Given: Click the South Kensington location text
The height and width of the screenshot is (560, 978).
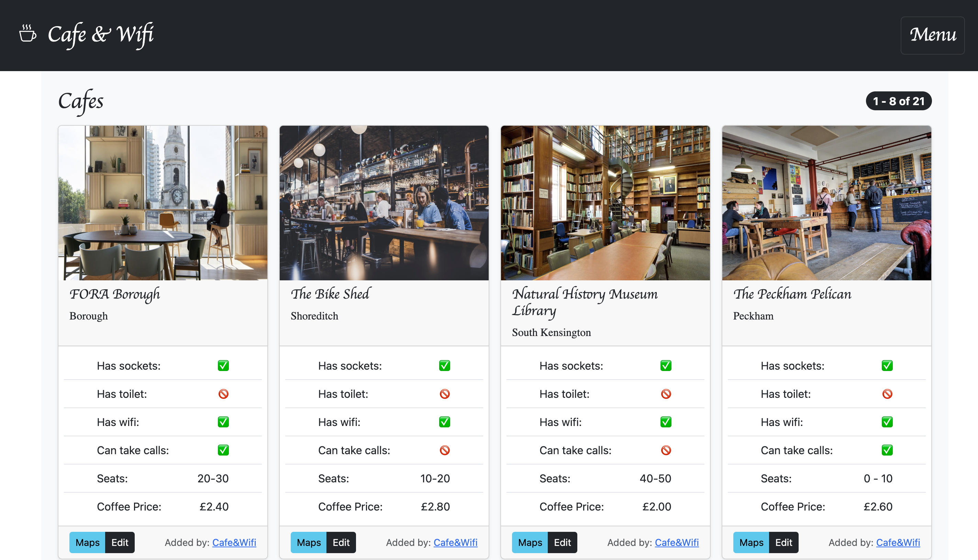Looking at the screenshot, I should pyautogui.click(x=551, y=332).
